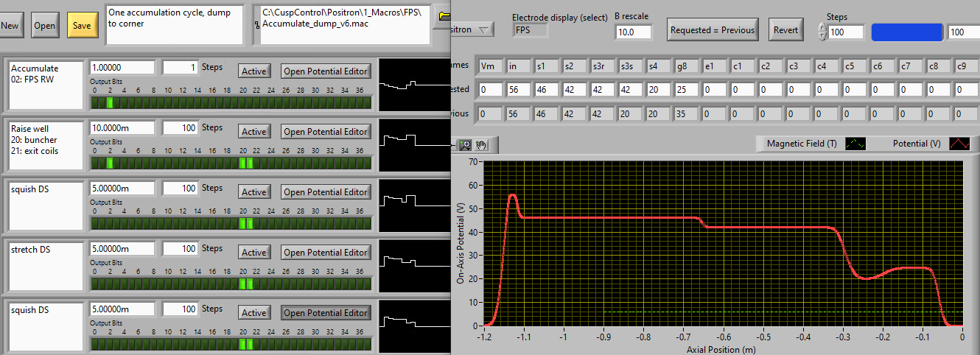Select the graph zoom magnifier tool
Image resolution: width=980 pixels, height=355 pixels.
pos(465,144)
